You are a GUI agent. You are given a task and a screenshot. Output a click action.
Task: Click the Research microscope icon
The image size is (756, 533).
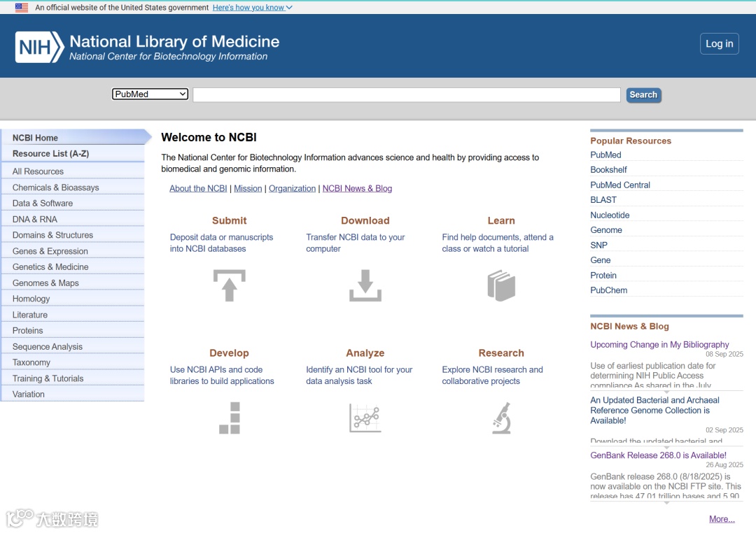click(501, 418)
